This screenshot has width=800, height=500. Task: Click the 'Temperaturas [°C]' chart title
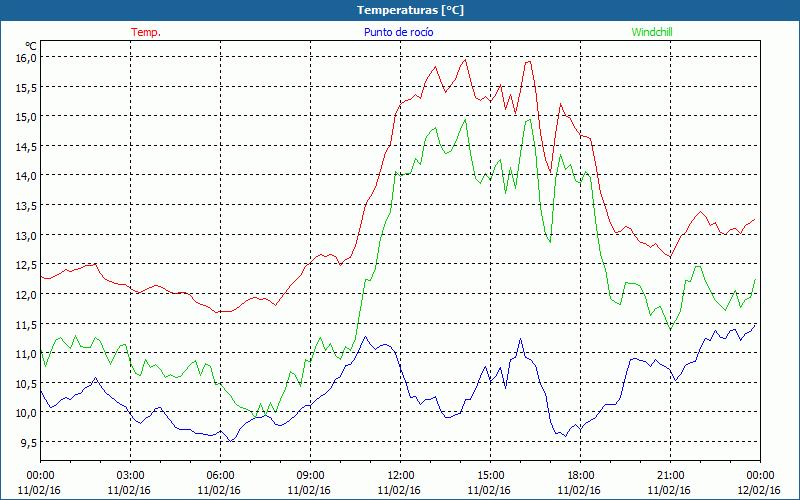coord(410,10)
